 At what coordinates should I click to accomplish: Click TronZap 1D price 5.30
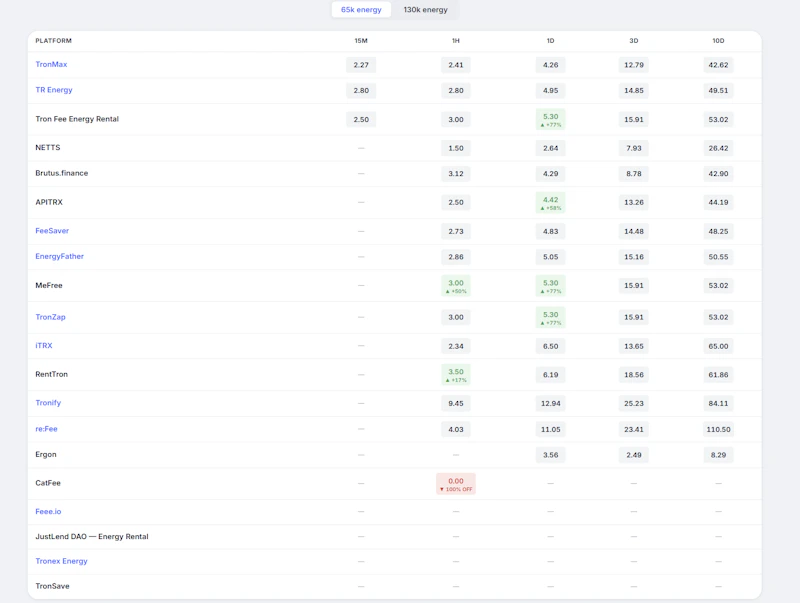pyautogui.click(x=551, y=317)
